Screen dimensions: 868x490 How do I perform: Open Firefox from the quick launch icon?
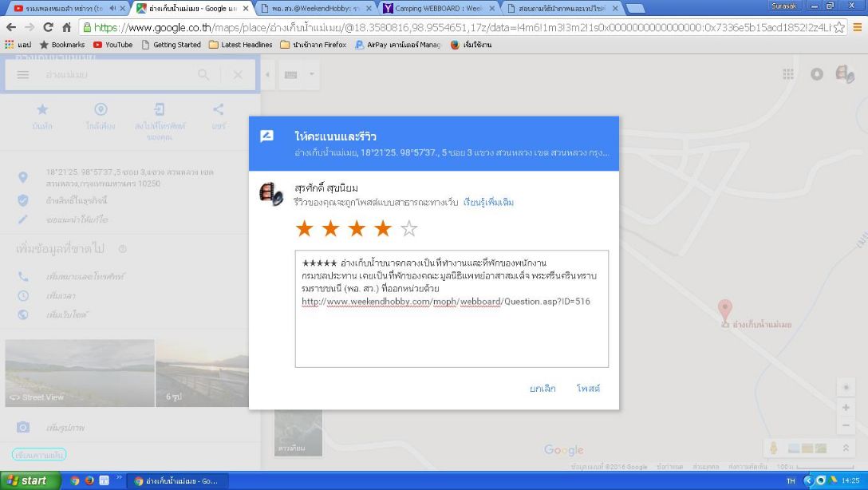tap(89, 480)
